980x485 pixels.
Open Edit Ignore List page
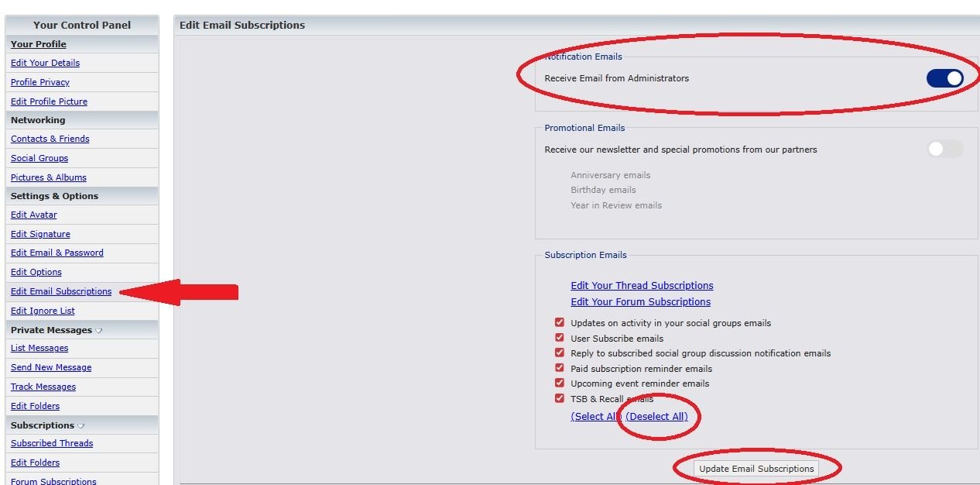coord(43,311)
